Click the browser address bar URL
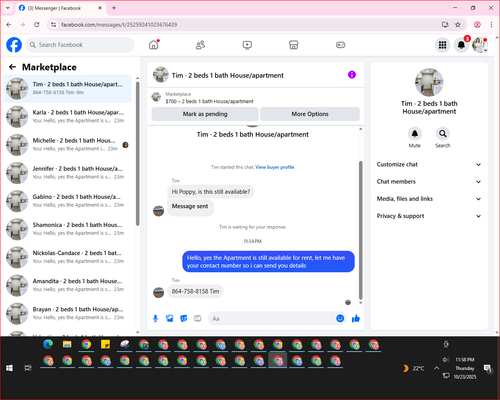 click(119, 25)
